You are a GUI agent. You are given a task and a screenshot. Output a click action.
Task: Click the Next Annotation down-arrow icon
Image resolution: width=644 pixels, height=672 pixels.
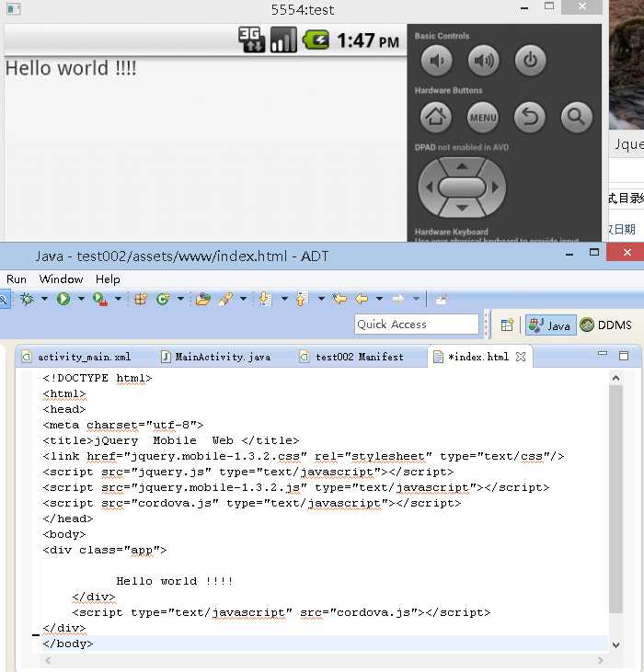pos(265,299)
